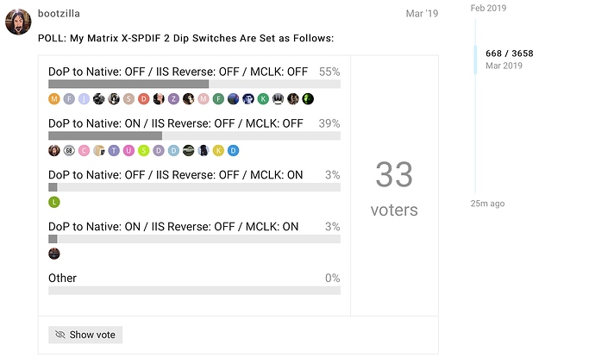Open the yellow "K" voter avatar
Screen dimensions: 595x364
pyautogui.click(x=218, y=150)
